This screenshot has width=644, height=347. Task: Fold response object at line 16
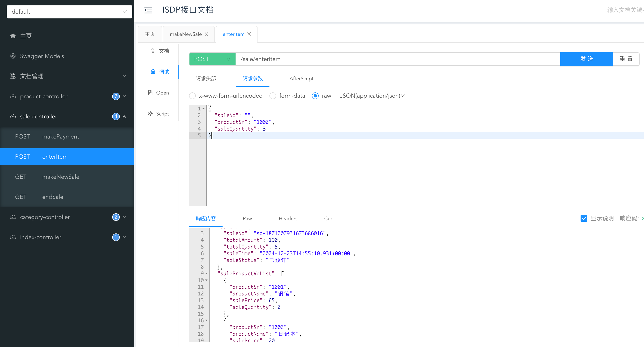point(206,320)
